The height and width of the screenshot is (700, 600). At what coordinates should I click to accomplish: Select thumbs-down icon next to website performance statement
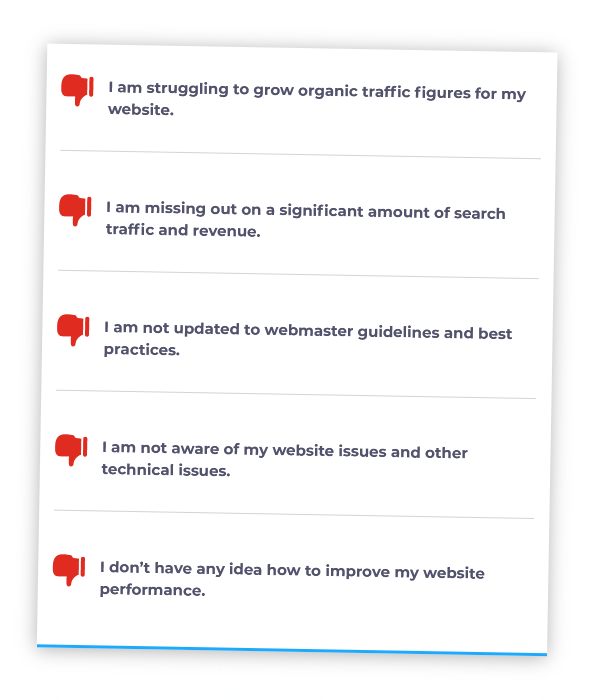tap(69, 569)
